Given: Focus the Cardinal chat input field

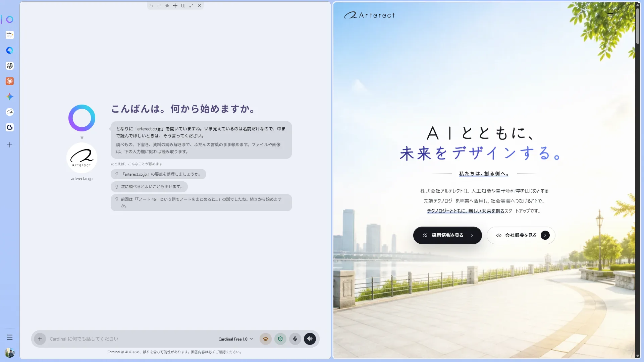Looking at the screenshot, I should tap(131, 339).
